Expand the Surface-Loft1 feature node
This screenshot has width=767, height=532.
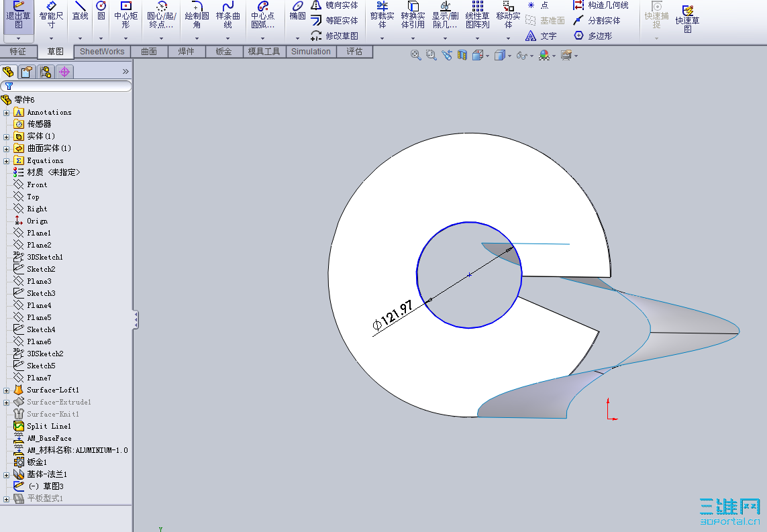tap(6, 390)
